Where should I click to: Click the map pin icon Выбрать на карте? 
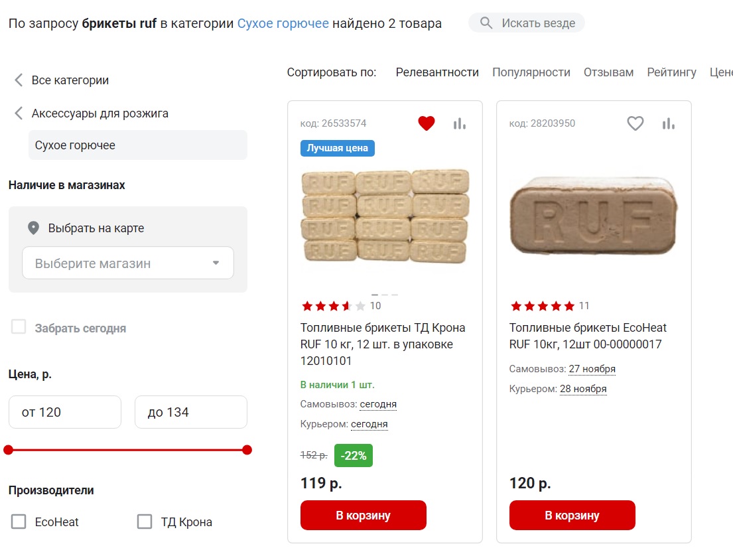[33, 228]
